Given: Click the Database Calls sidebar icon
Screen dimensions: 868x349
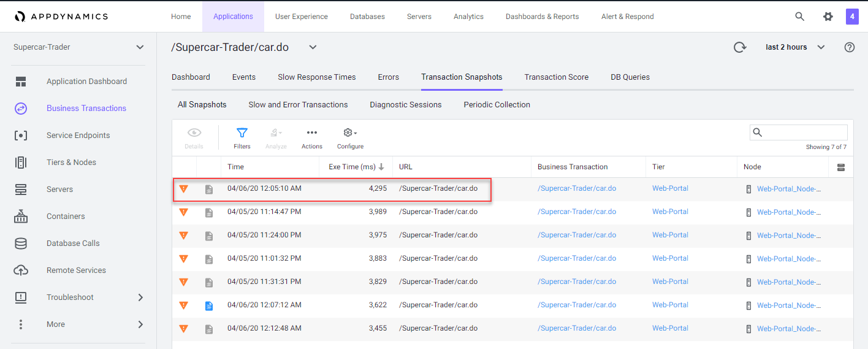Looking at the screenshot, I should point(21,244).
